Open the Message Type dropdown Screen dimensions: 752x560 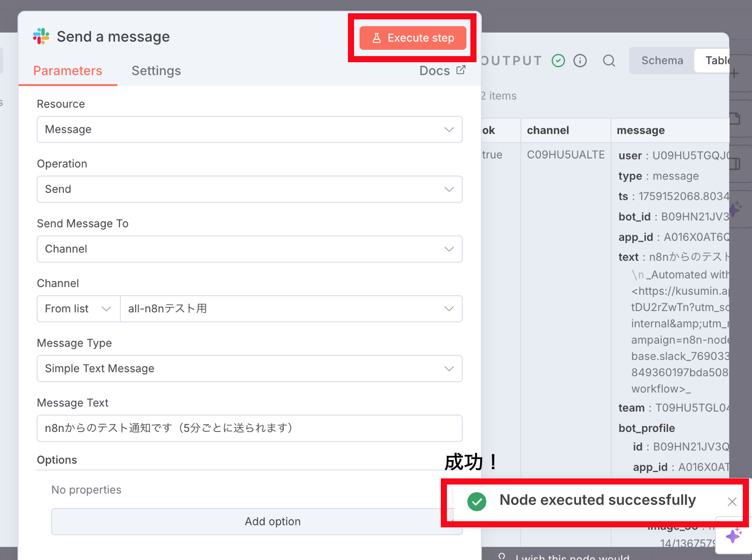click(249, 368)
